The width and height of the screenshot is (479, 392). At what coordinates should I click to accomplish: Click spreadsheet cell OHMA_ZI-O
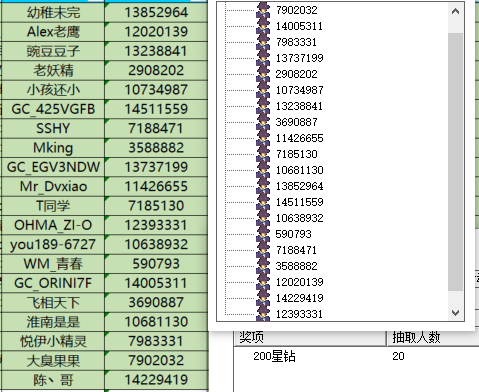coord(53,225)
